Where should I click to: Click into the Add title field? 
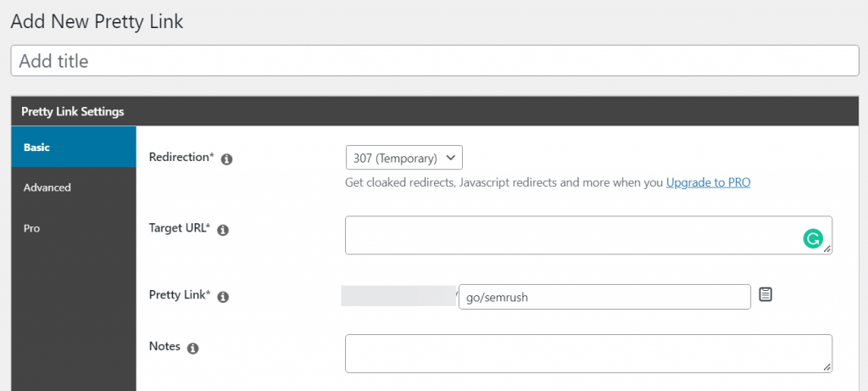click(x=435, y=61)
